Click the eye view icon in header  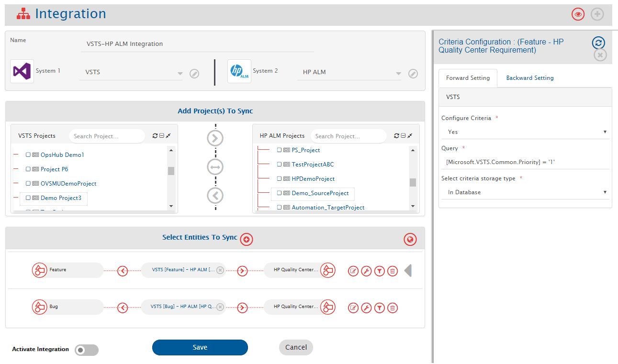click(x=578, y=14)
